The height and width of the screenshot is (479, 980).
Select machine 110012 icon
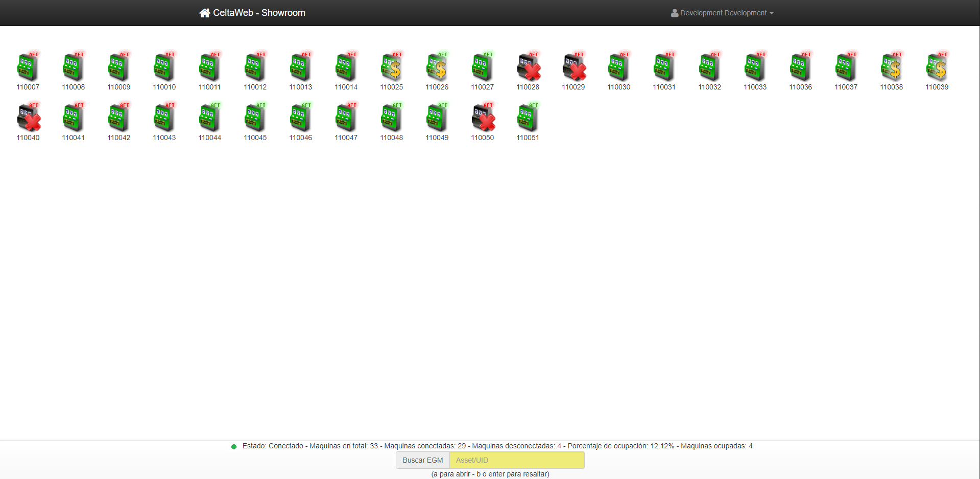click(255, 67)
